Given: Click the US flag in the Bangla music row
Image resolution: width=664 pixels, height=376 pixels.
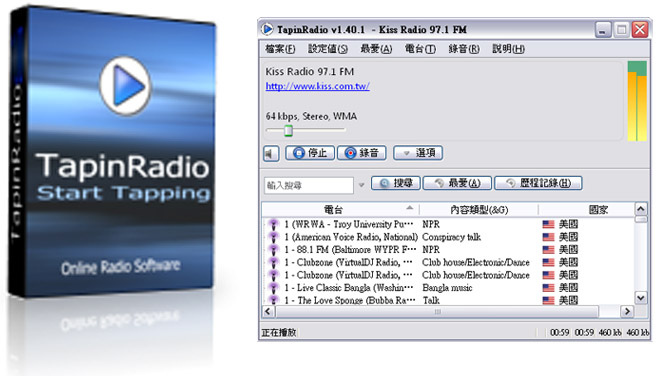Looking at the screenshot, I should pos(548,288).
